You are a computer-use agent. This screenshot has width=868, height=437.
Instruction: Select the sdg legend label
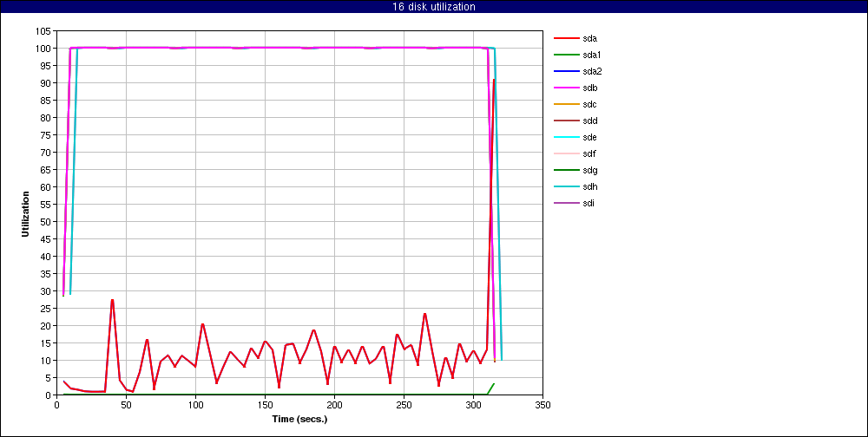[x=589, y=170]
